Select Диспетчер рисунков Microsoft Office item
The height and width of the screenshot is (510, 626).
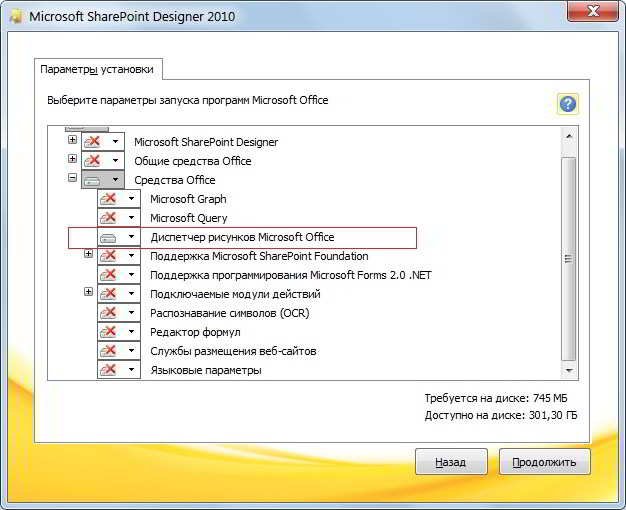242,237
